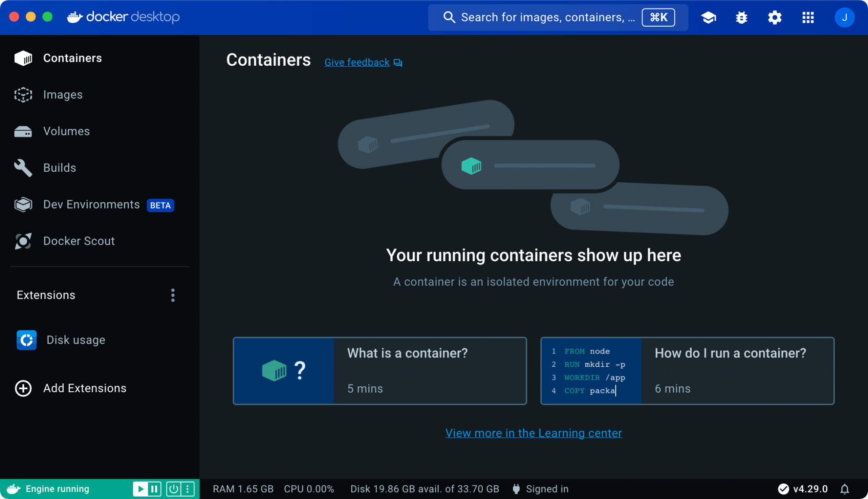Click the Dev Environments sidebar icon
Screen dimensions: 868x499
tap(23, 205)
